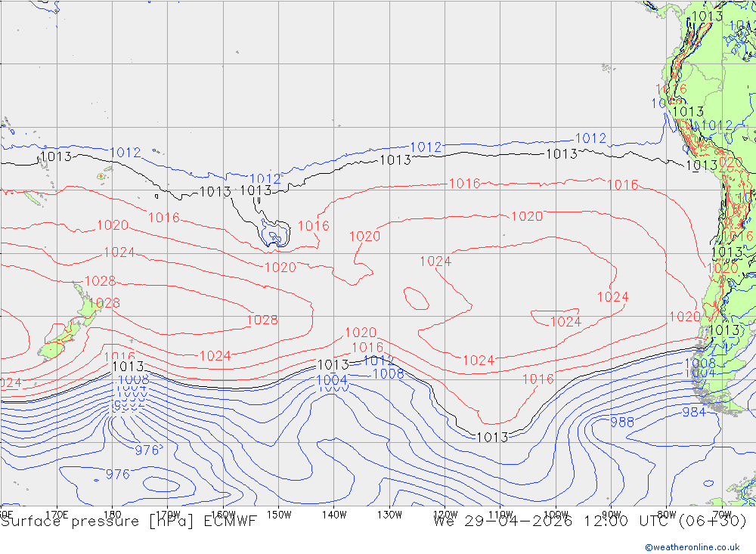Click the 120W longitude label

445,515
